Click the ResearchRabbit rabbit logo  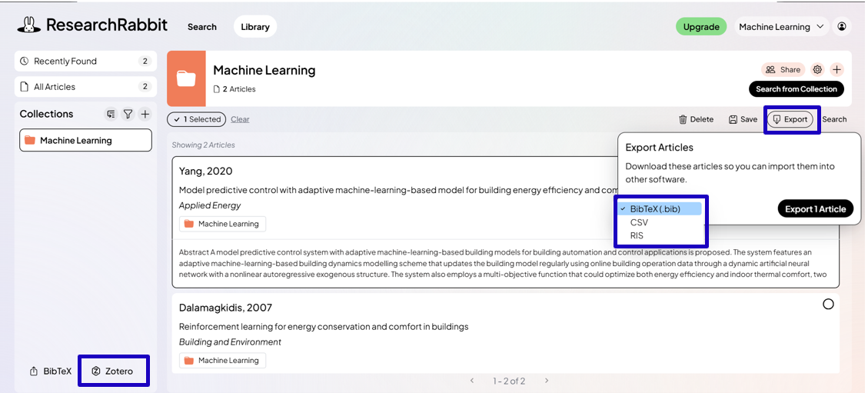tap(28, 25)
